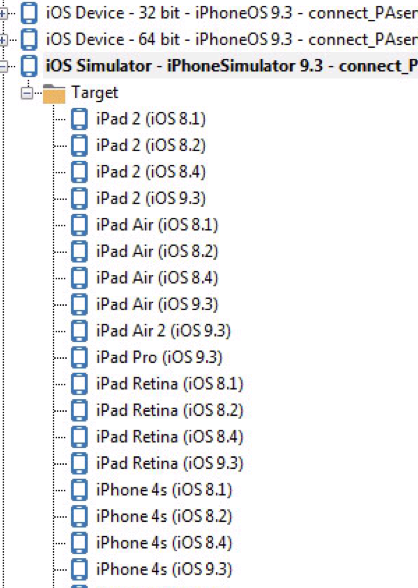Choose target iPhone 4s (iOS 9.3)
Viewport: 418px width, 588px height.
click(164, 569)
